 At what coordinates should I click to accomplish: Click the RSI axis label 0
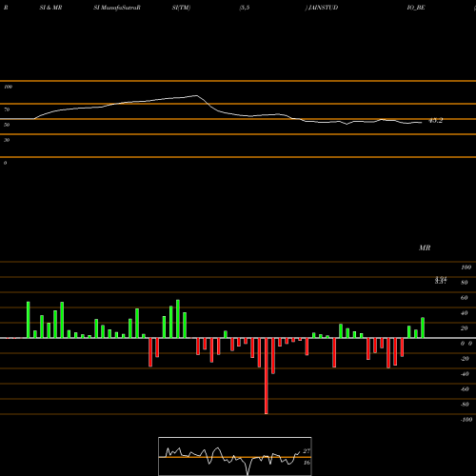point(5,163)
